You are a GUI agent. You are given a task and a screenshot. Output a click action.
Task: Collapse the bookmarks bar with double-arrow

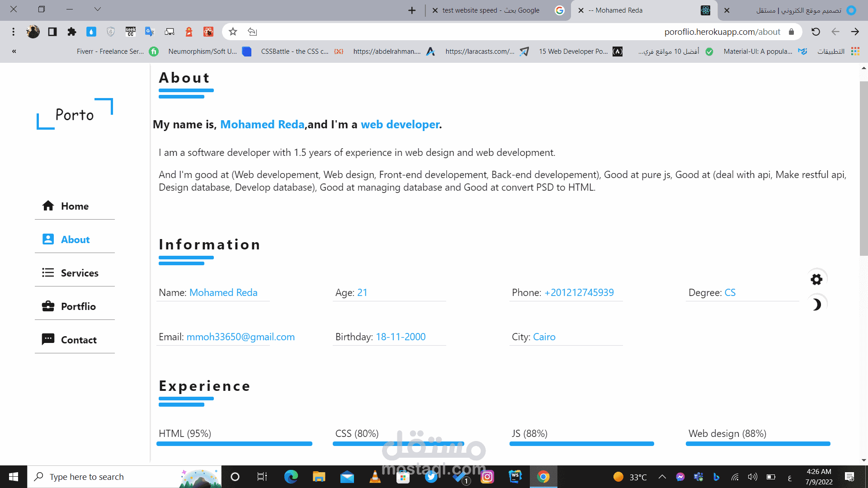click(x=14, y=51)
